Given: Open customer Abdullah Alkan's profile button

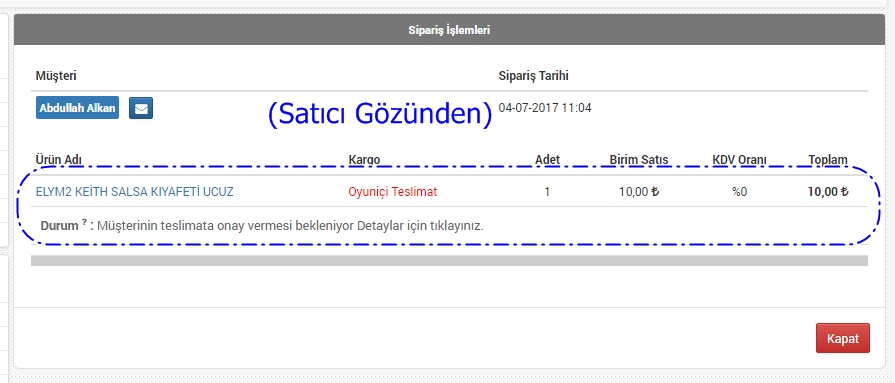Looking at the screenshot, I should [x=78, y=108].
